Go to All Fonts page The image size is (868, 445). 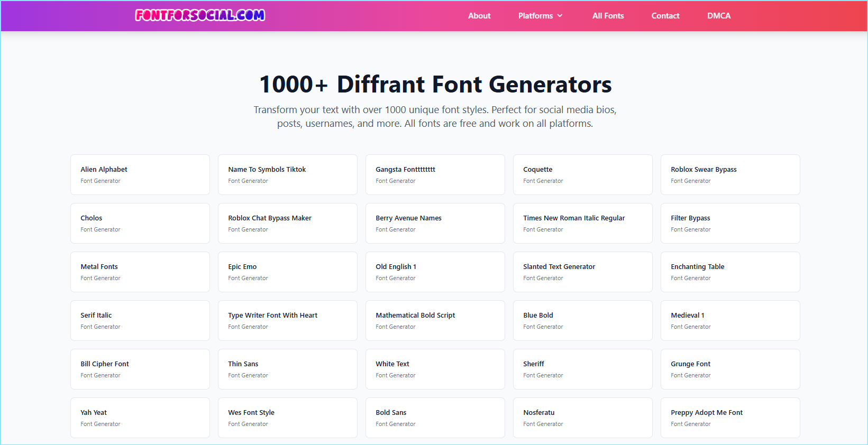click(608, 16)
